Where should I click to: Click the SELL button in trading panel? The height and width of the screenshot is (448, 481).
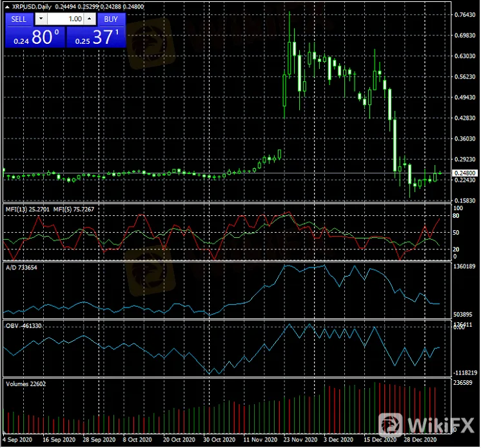pos(19,19)
